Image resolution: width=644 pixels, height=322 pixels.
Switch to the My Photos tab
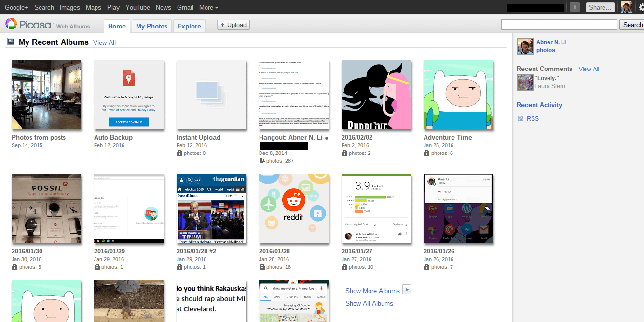[151, 26]
